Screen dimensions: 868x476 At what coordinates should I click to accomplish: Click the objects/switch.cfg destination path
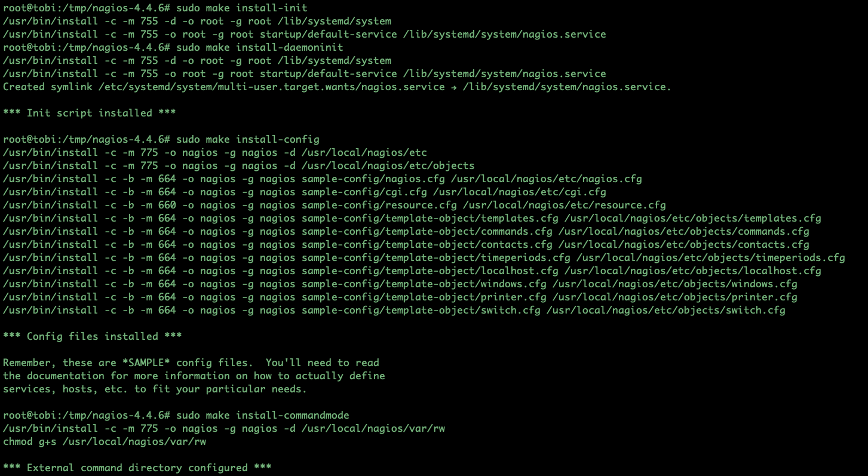(665, 310)
